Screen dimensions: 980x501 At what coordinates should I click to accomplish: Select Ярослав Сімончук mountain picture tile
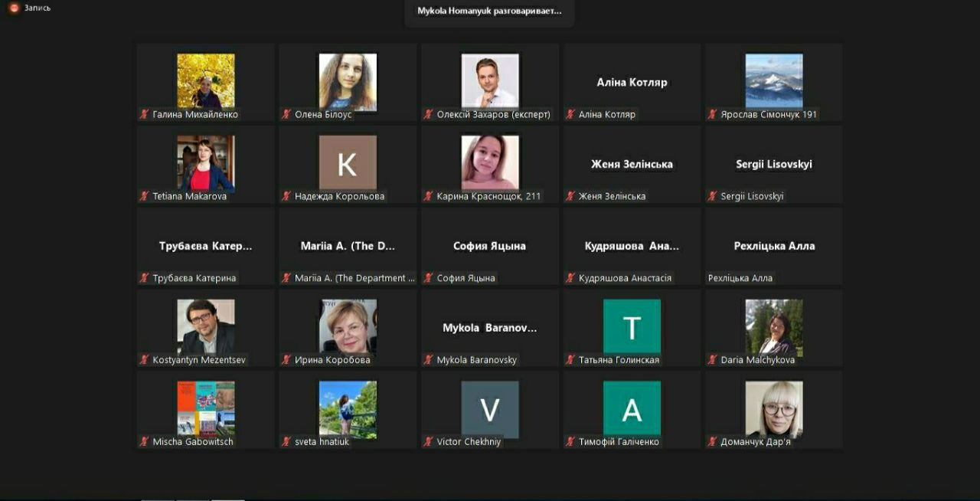coord(774,83)
